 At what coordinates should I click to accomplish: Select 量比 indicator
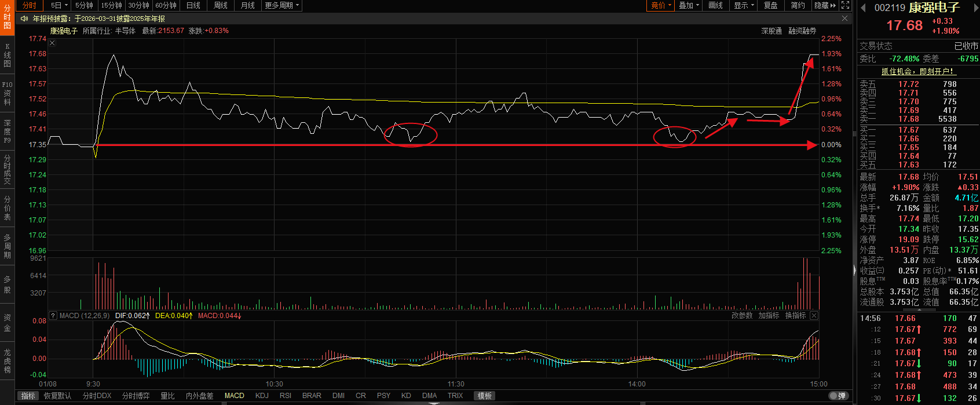pyautogui.click(x=167, y=396)
